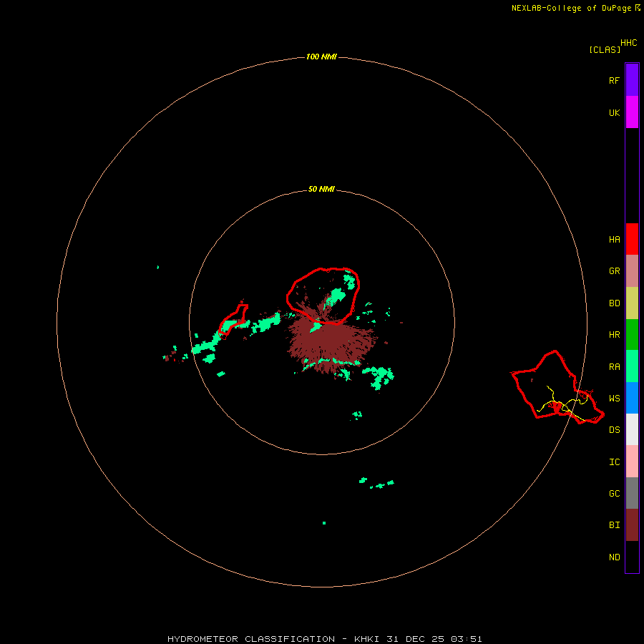Click the BD legend label
Viewport: 644px width, 644px height.
coord(614,303)
